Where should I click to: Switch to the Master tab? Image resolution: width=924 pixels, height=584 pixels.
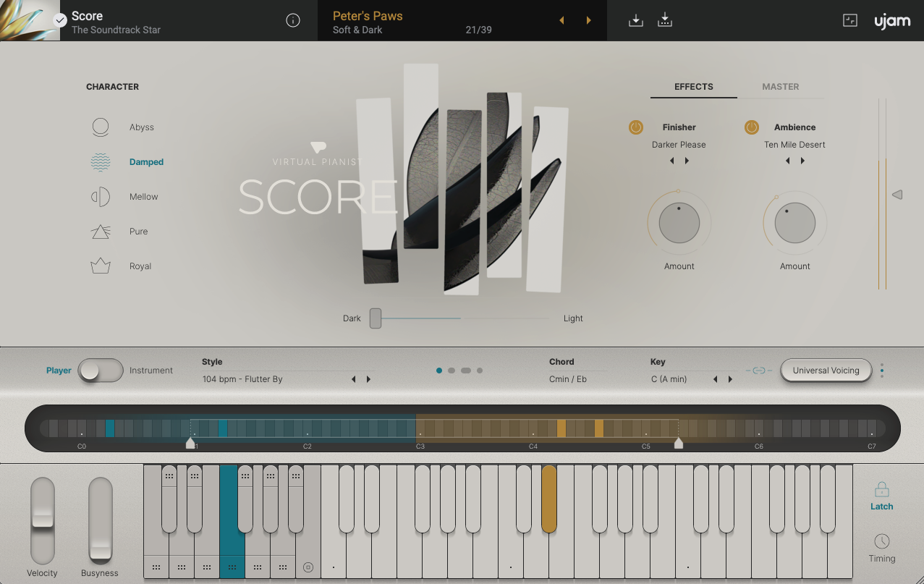click(781, 87)
